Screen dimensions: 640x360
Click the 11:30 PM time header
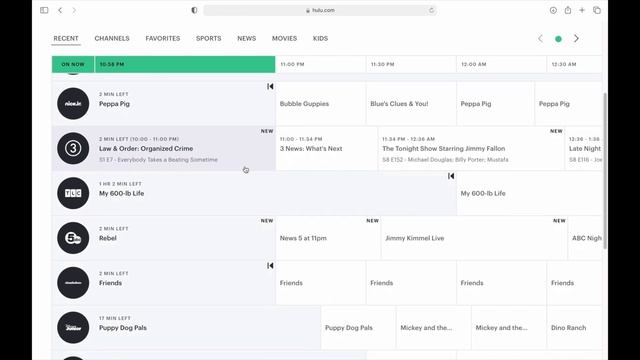(x=411, y=64)
